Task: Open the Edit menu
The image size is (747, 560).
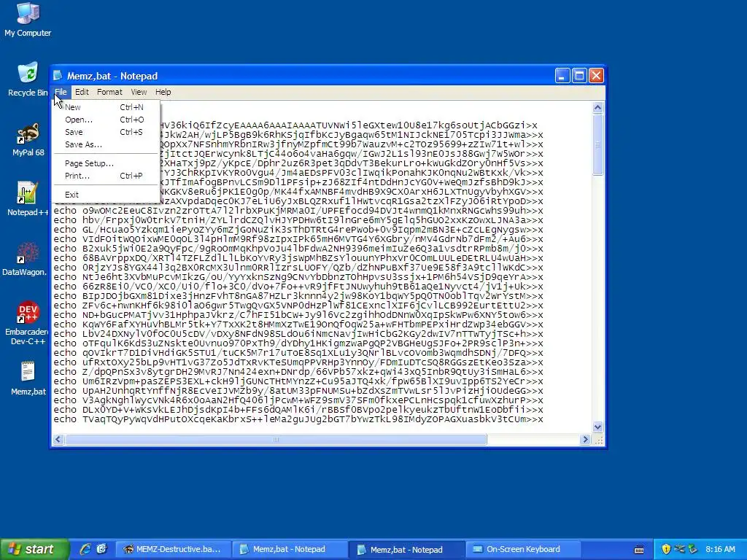Action: coord(82,92)
